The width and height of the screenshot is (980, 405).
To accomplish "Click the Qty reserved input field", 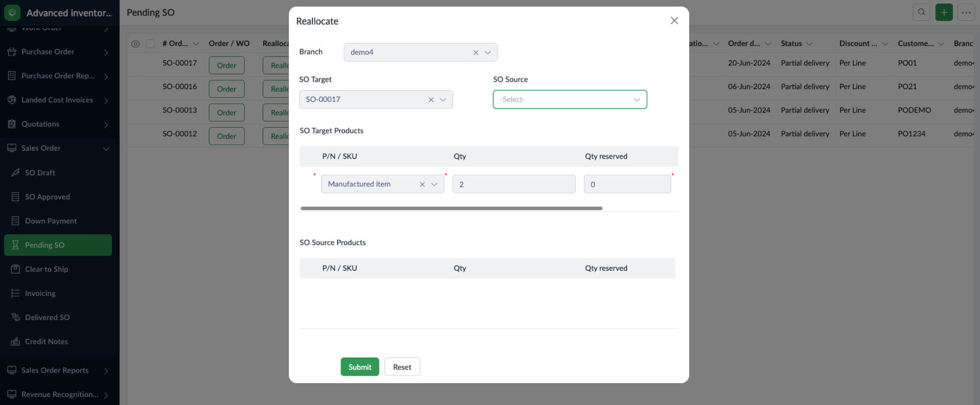I will (x=627, y=184).
